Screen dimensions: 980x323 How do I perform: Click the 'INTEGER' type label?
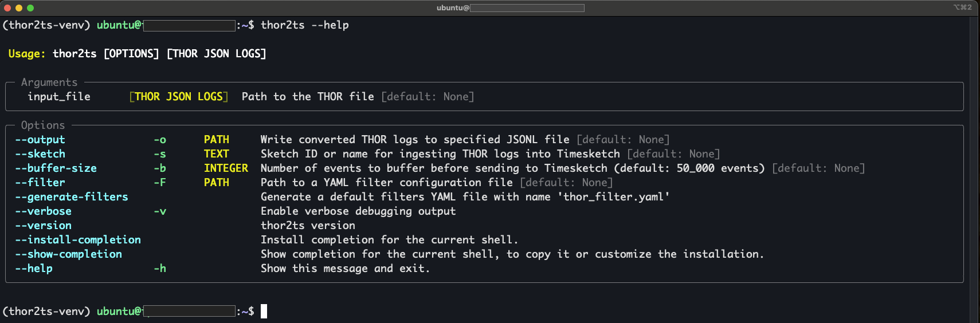pos(226,168)
